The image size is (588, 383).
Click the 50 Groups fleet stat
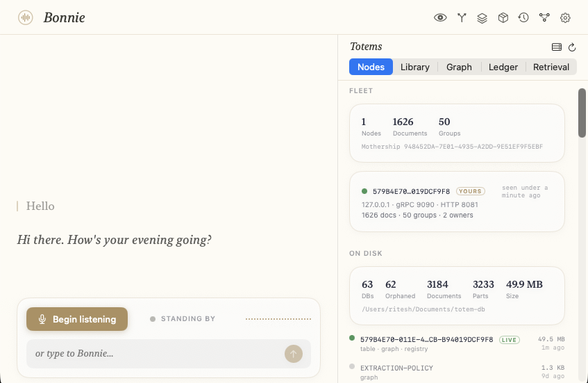pyautogui.click(x=449, y=127)
